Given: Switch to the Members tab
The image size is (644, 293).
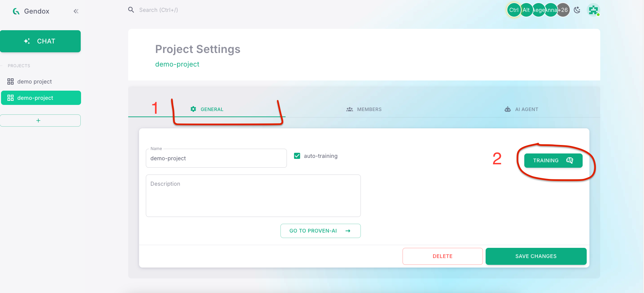Looking at the screenshot, I should [x=364, y=109].
